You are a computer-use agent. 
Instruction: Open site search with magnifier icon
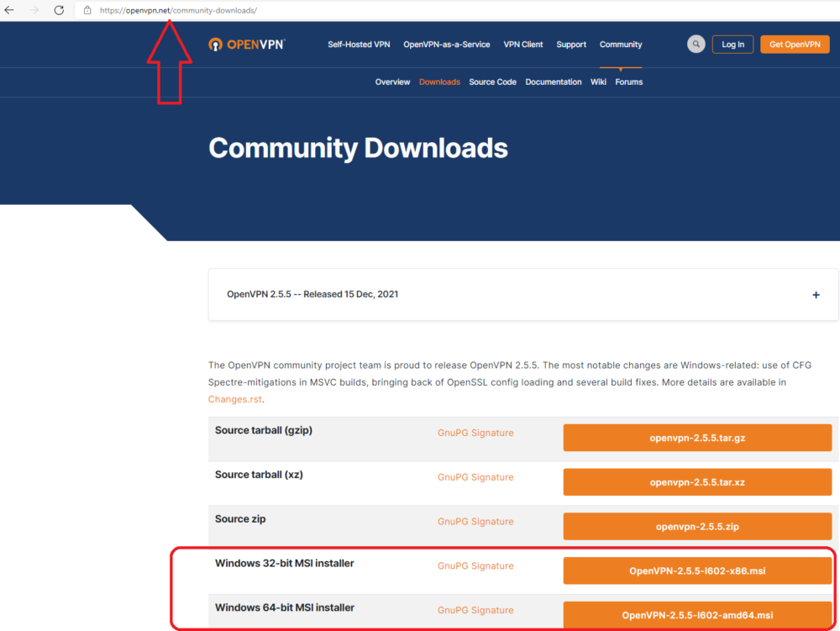pyautogui.click(x=696, y=44)
